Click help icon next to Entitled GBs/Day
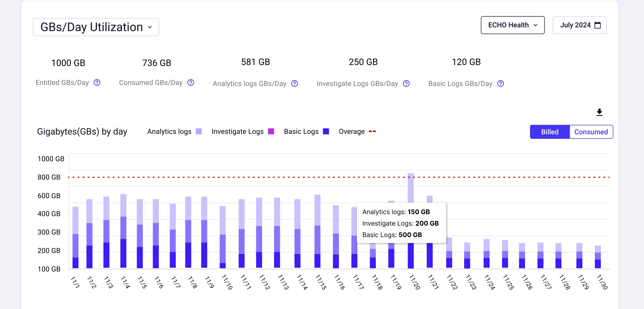Screen dimensions: 644x309 pos(97,83)
